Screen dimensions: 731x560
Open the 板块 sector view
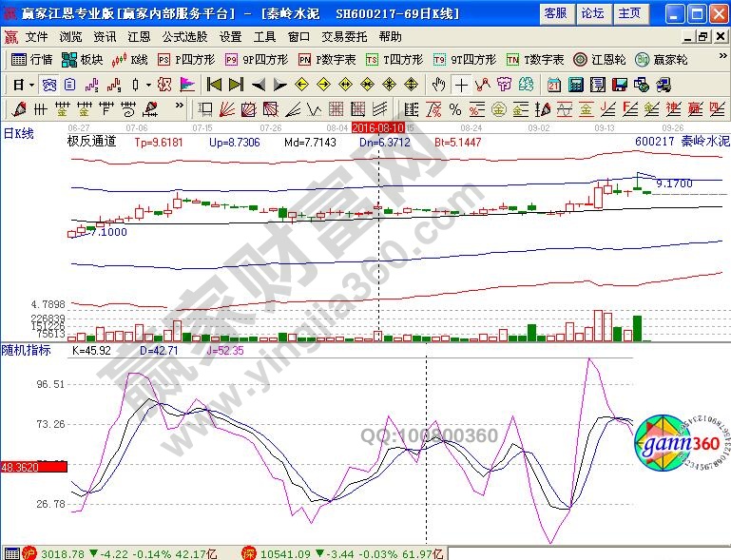pyautogui.click(x=83, y=59)
